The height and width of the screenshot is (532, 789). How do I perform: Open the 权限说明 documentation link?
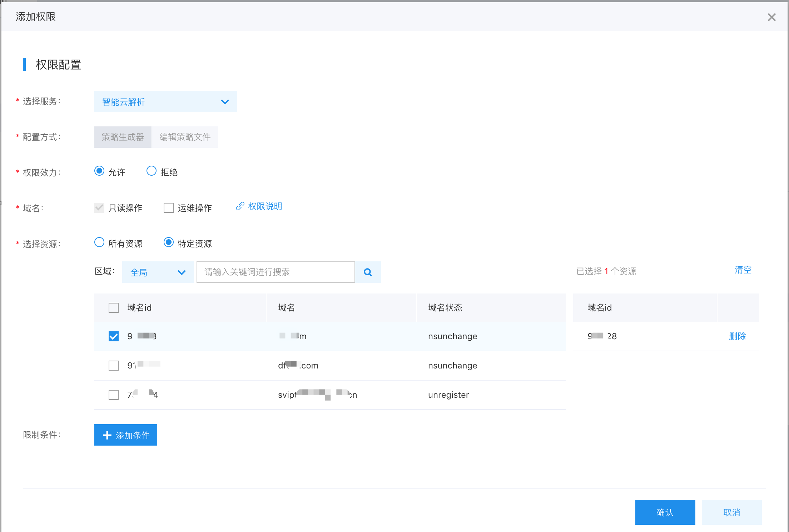(x=265, y=206)
